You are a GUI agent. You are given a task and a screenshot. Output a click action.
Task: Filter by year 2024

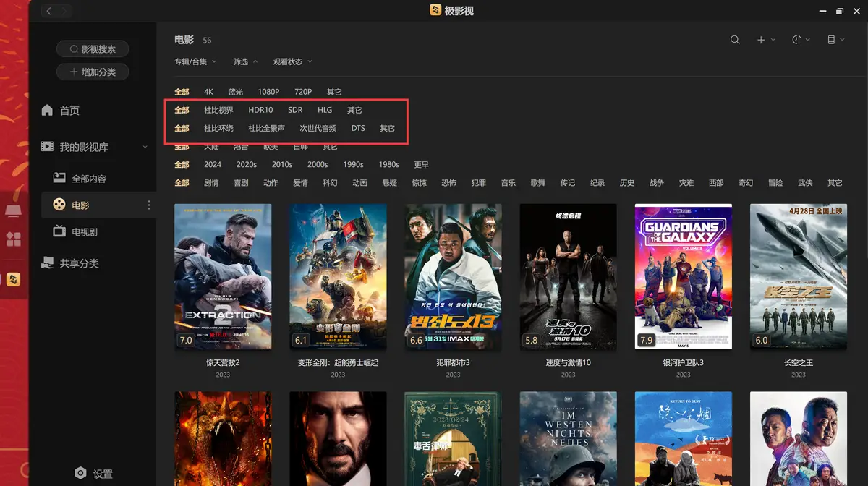coord(213,164)
